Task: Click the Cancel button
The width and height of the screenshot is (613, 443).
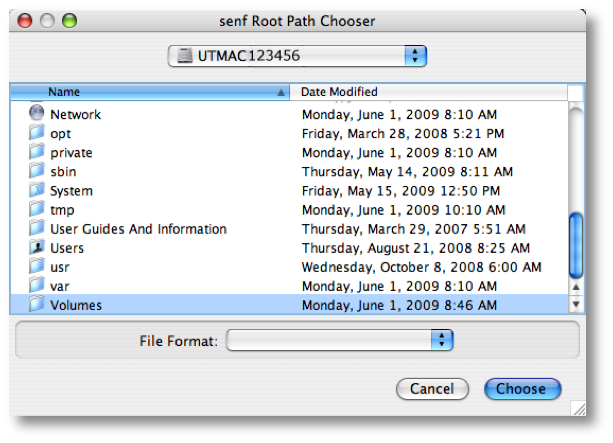Action: (x=432, y=389)
